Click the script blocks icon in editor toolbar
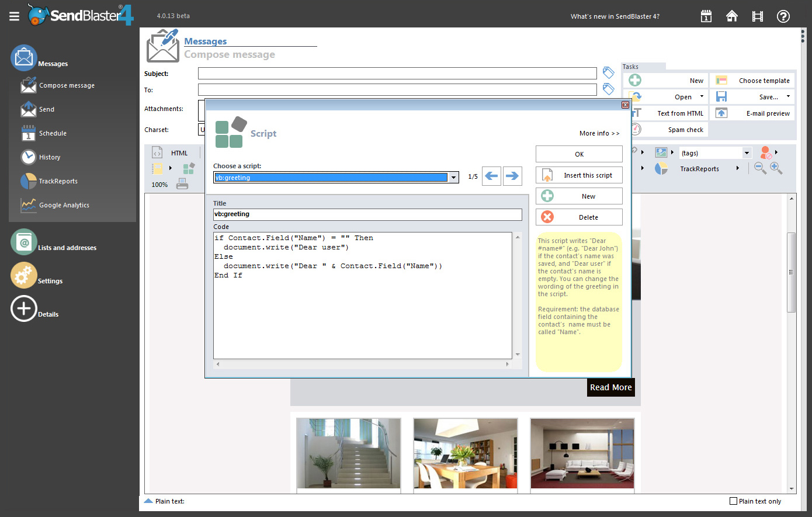Viewport: 812px width, 517px height. coord(189,168)
